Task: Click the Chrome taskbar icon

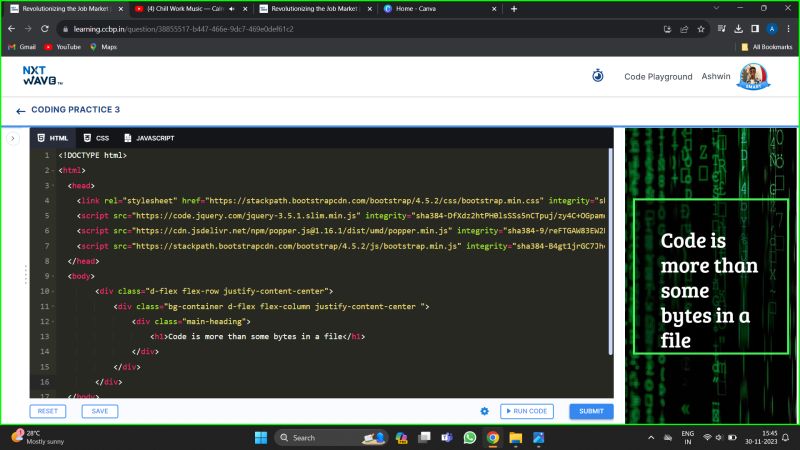Action: coord(492,438)
